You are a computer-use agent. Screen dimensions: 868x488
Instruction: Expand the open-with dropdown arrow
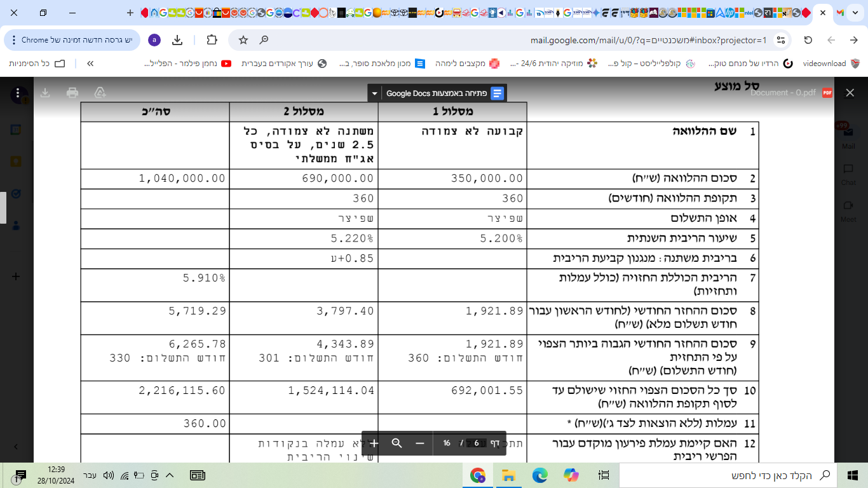pyautogui.click(x=374, y=93)
